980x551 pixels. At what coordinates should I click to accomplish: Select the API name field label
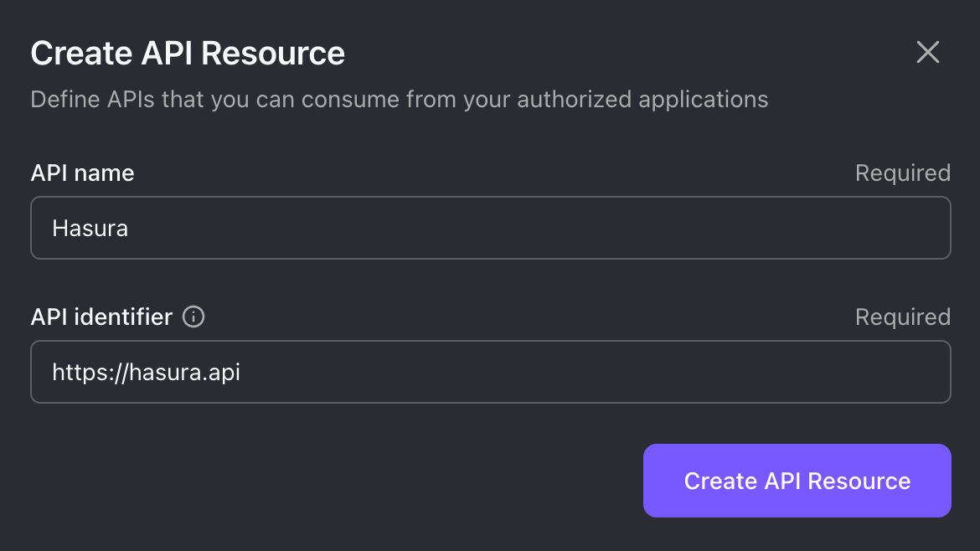tap(82, 173)
